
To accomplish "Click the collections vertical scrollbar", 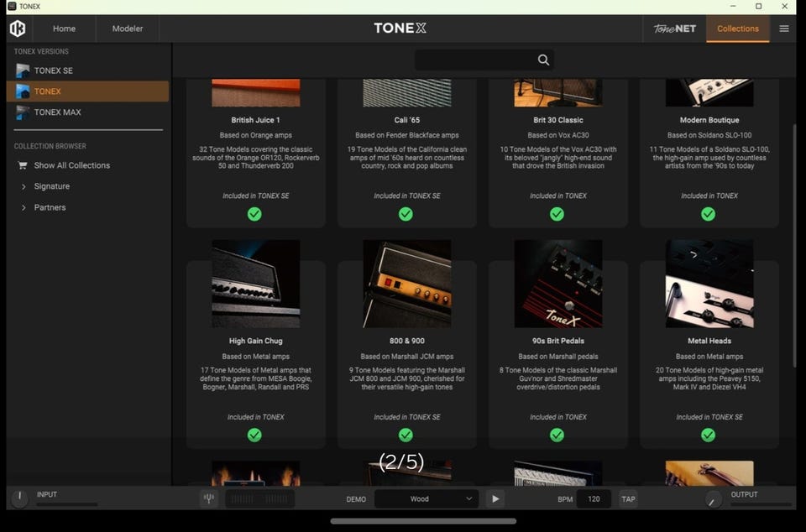I will (795, 245).
